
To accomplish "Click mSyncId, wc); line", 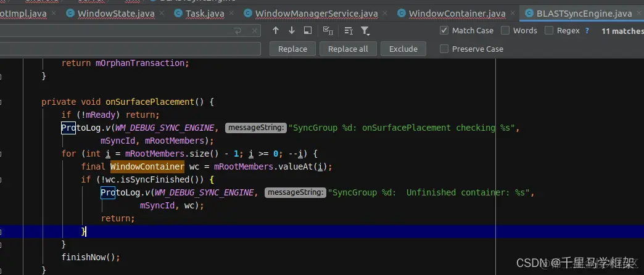I will pyautogui.click(x=171, y=206).
